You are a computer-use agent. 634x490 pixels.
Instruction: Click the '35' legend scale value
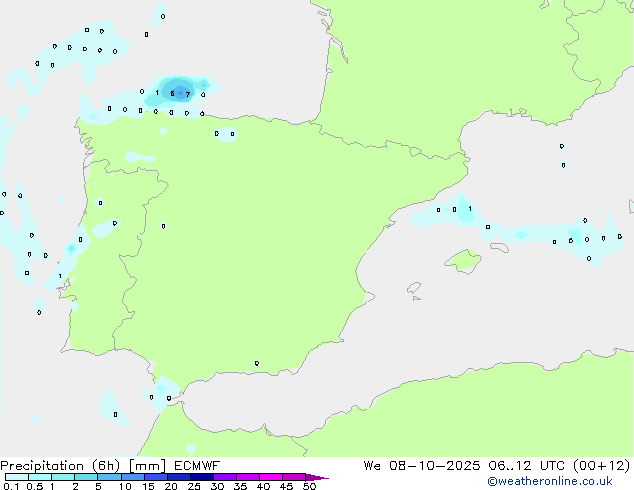pos(240,486)
